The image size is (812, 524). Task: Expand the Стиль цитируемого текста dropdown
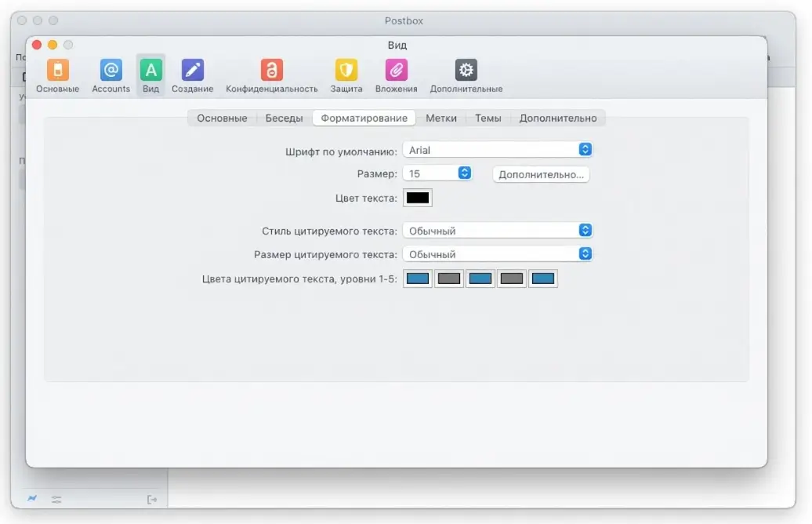(x=498, y=231)
